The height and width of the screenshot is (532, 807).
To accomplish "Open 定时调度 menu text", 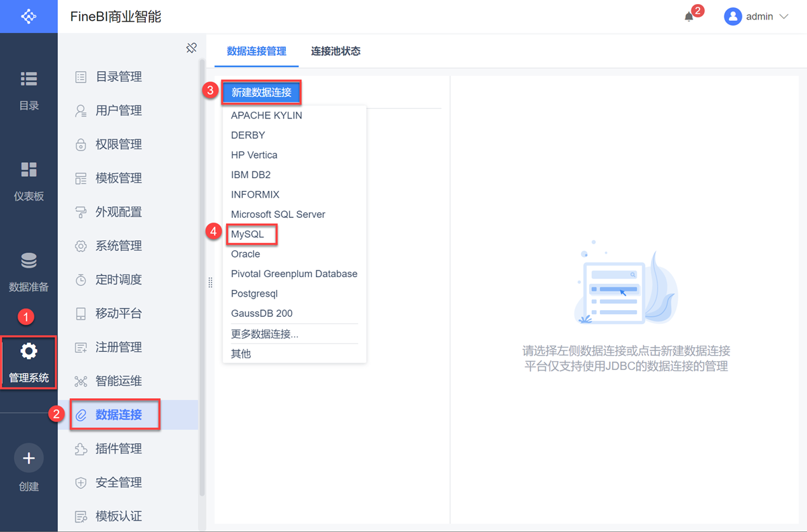I will coord(119,280).
